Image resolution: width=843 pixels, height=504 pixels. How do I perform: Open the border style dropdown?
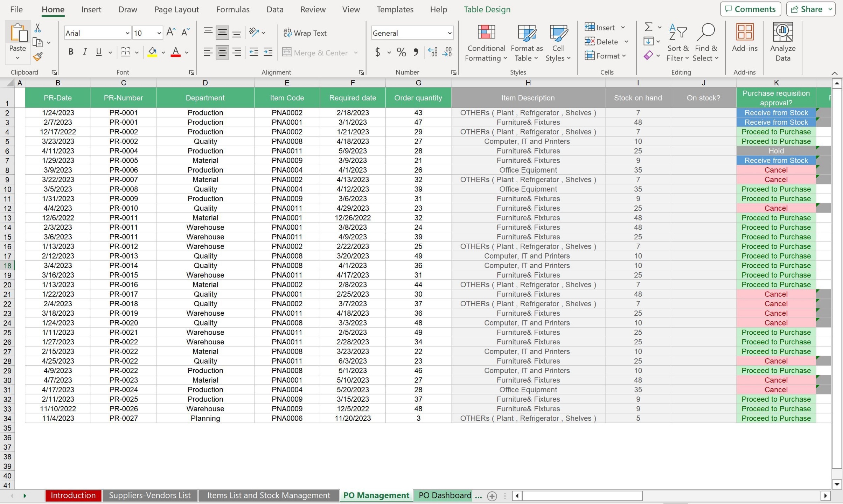(137, 52)
